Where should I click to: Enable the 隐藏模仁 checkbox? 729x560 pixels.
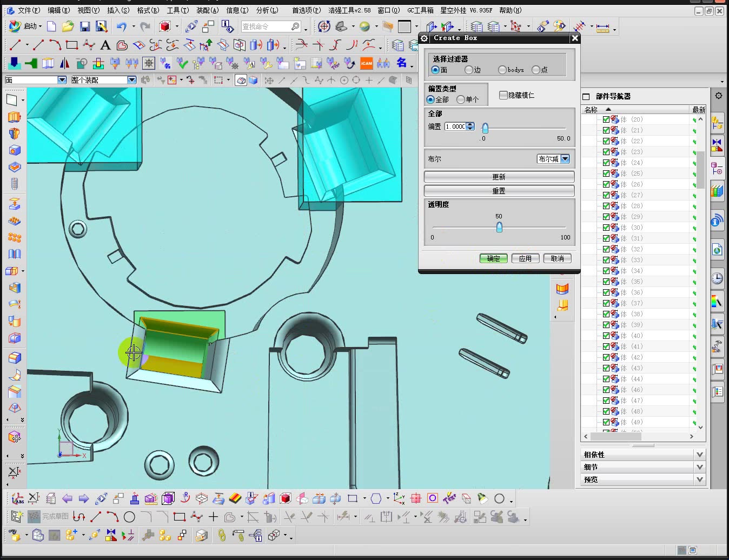(x=503, y=95)
